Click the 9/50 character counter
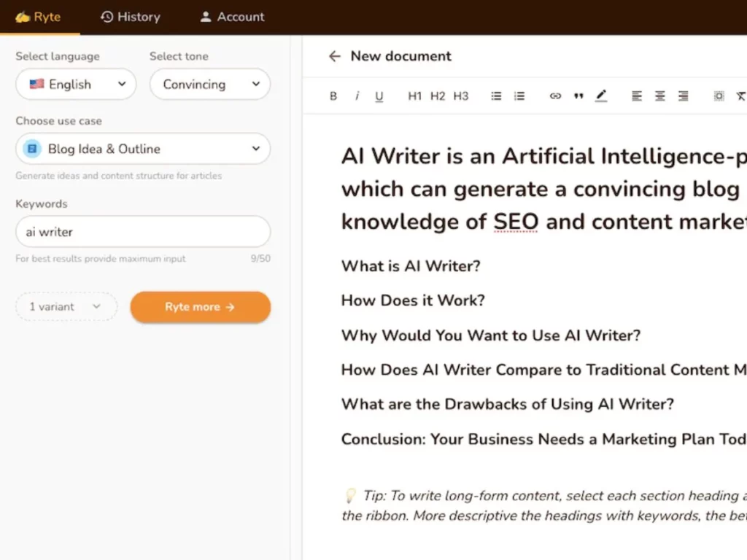Screen dimensions: 747x560 point(260,259)
